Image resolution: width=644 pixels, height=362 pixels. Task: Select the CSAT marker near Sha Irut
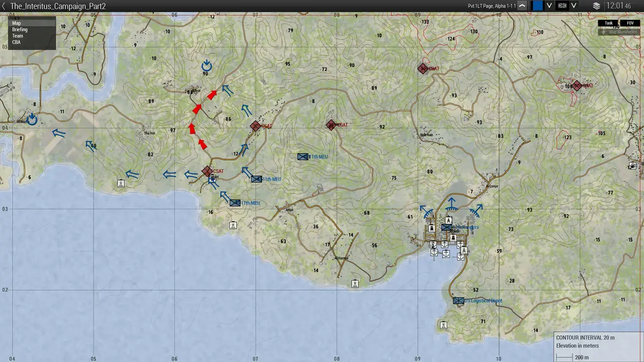point(207,171)
